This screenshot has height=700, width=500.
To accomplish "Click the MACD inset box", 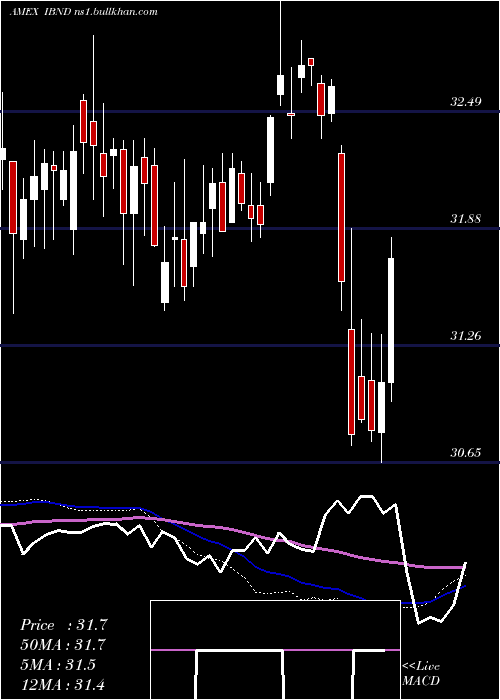I will pos(275,650).
